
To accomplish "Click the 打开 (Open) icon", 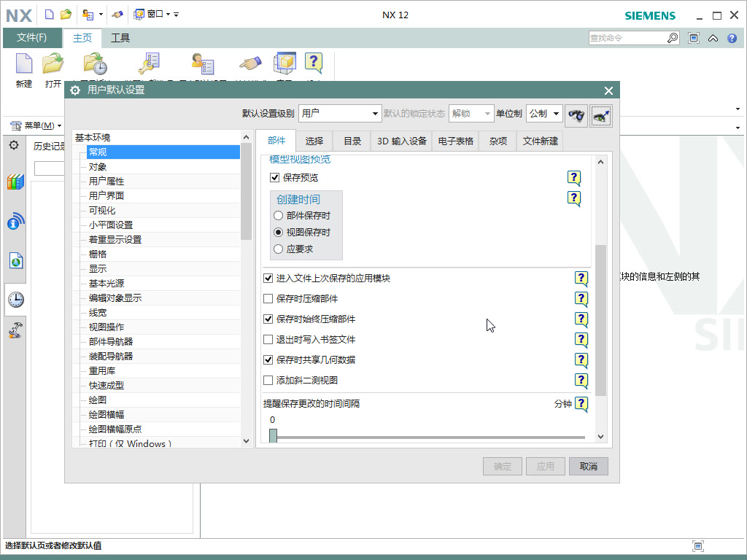I will [52, 64].
